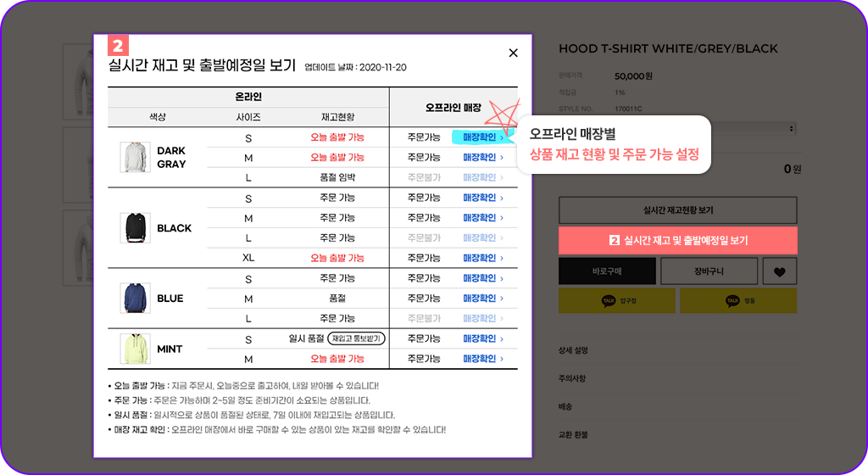Screen dimensions: 868x475
Task: Click the heart wishlist icon
Action: click(780, 271)
